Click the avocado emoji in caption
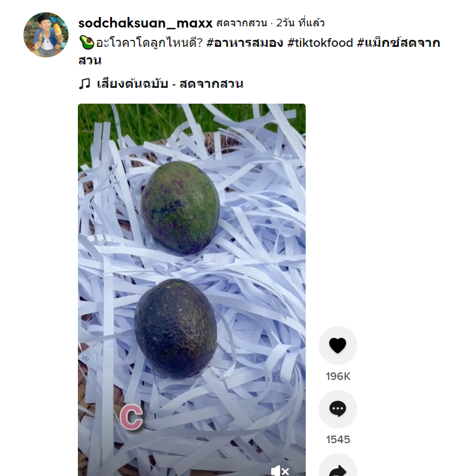 point(87,43)
